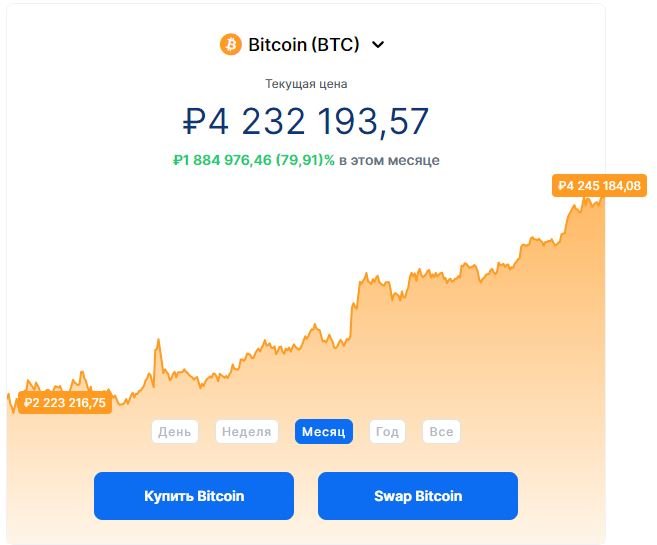The image size is (657, 545).
Task: Click the chart's steep mid-month price jump
Action: [354, 308]
